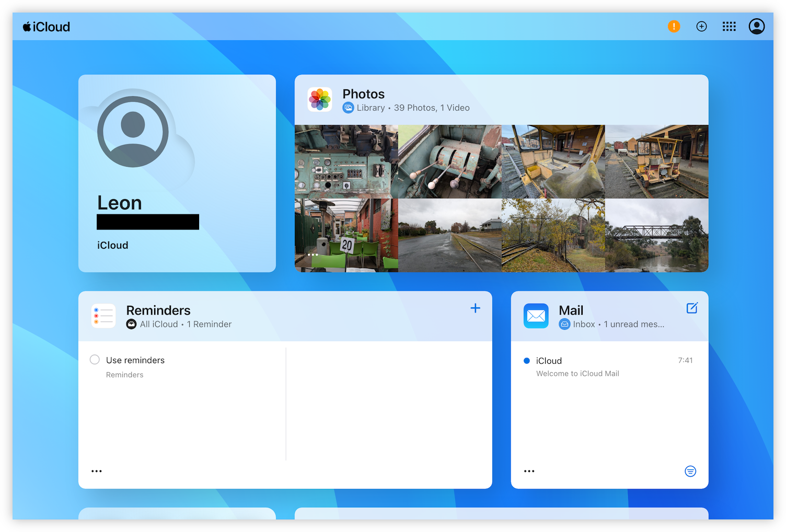The width and height of the screenshot is (786, 532).
Task: Open yellow rail trolley at station photo
Action: (x=657, y=161)
